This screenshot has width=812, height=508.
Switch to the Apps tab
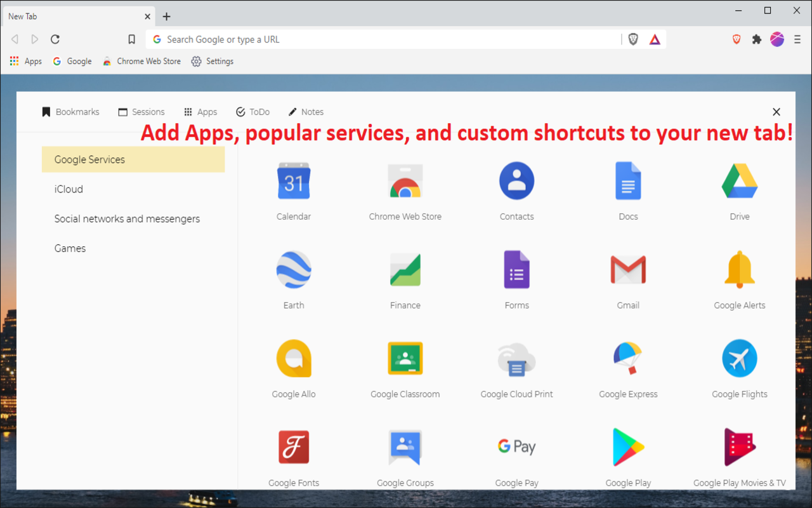pos(200,112)
